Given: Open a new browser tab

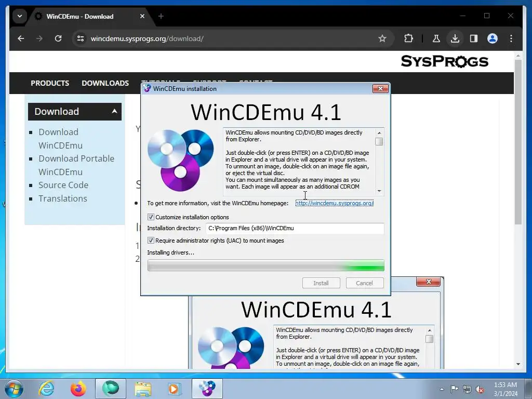Looking at the screenshot, I should 161,16.
